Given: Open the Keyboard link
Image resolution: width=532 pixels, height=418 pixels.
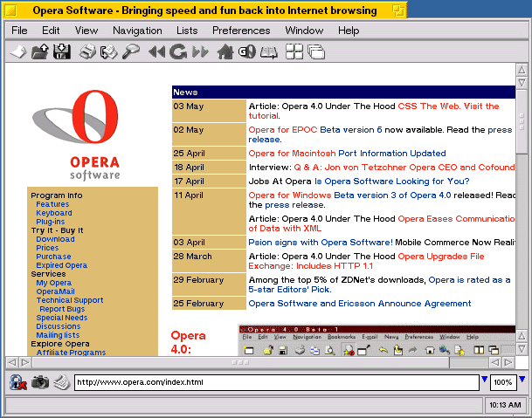Looking at the screenshot, I should click(54, 213).
